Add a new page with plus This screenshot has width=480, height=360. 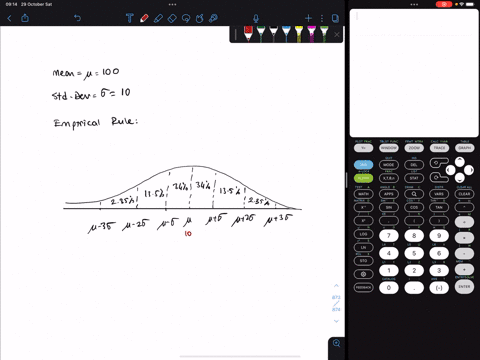[308, 18]
